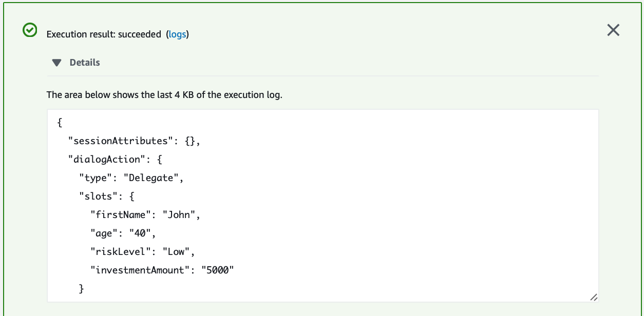Click the "sessionAttributes" line in the log
This screenshot has width=644, height=316.
coord(134,141)
